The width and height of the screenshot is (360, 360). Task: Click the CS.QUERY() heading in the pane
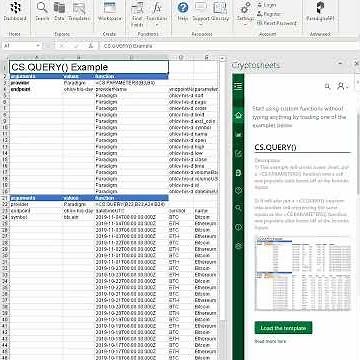click(275, 147)
